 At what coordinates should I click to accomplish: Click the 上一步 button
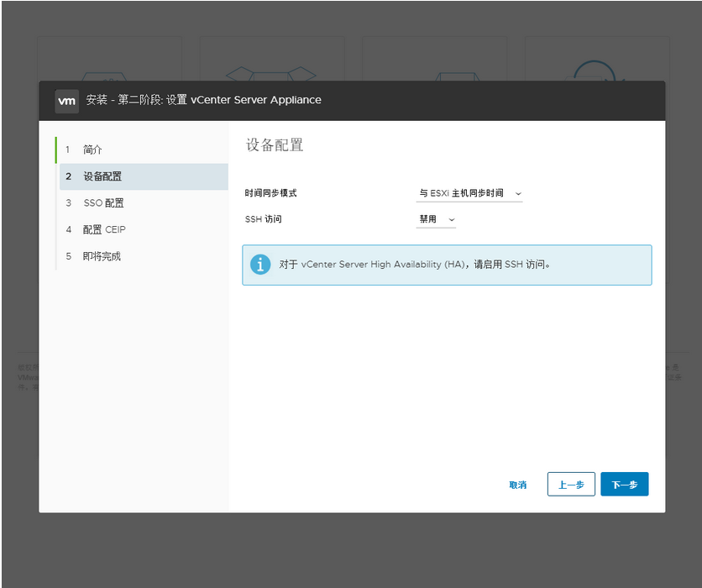(571, 485)
